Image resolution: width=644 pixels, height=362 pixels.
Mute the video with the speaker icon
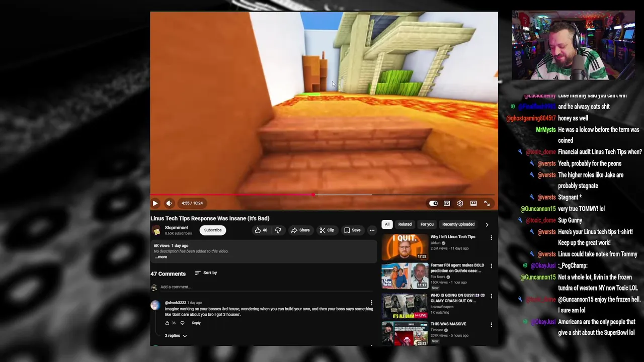point(169,203)
